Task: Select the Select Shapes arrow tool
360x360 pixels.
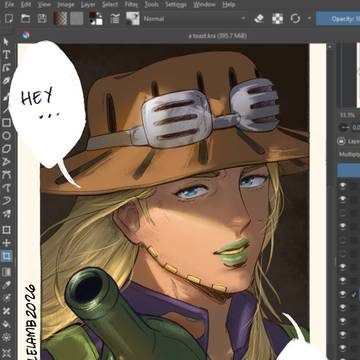Action: 6,41
